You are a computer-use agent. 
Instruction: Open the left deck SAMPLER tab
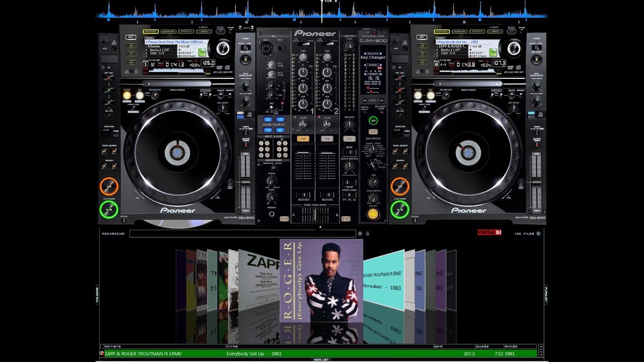pos(169,31)
